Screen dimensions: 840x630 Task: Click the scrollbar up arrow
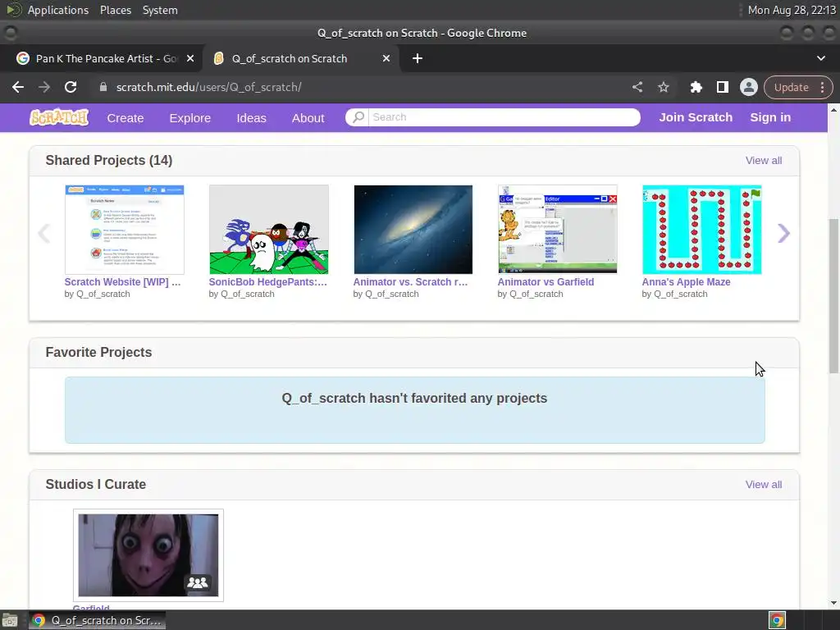point(833,109)
